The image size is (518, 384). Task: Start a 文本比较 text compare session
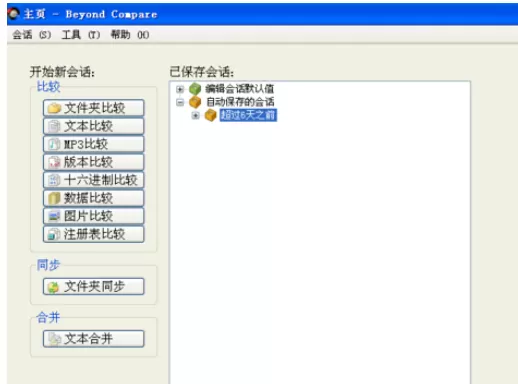[94, 126]
